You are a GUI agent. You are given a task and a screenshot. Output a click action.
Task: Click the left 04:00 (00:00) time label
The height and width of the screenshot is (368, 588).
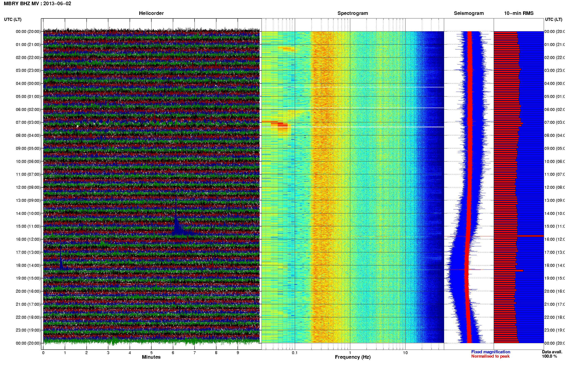click(x=28, y=83)
